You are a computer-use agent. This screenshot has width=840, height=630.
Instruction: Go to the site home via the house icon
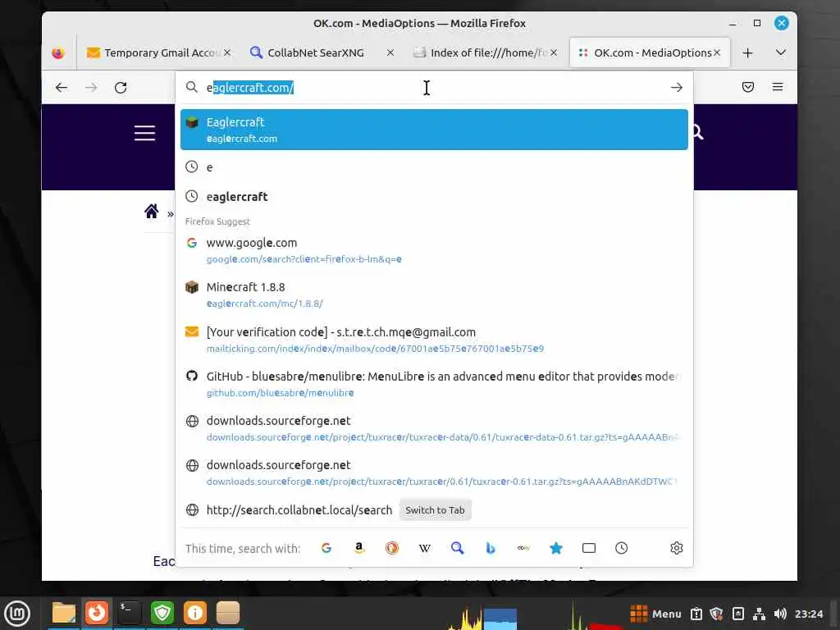click(x=152, y=211)
